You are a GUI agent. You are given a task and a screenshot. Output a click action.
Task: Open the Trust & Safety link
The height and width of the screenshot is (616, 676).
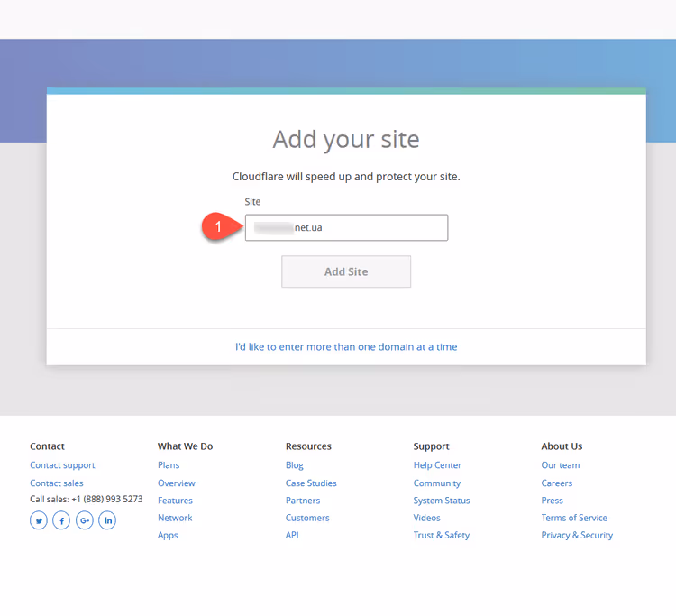442,535
